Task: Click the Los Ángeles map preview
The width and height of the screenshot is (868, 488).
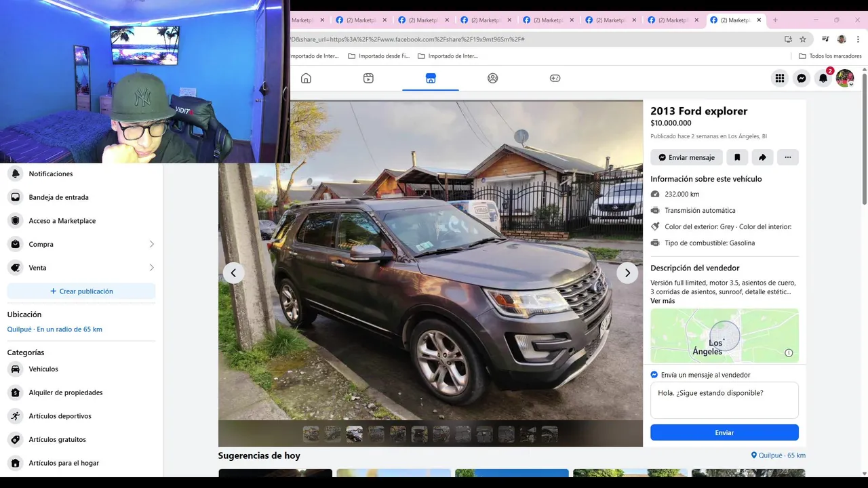Action: tap(724, 335)
